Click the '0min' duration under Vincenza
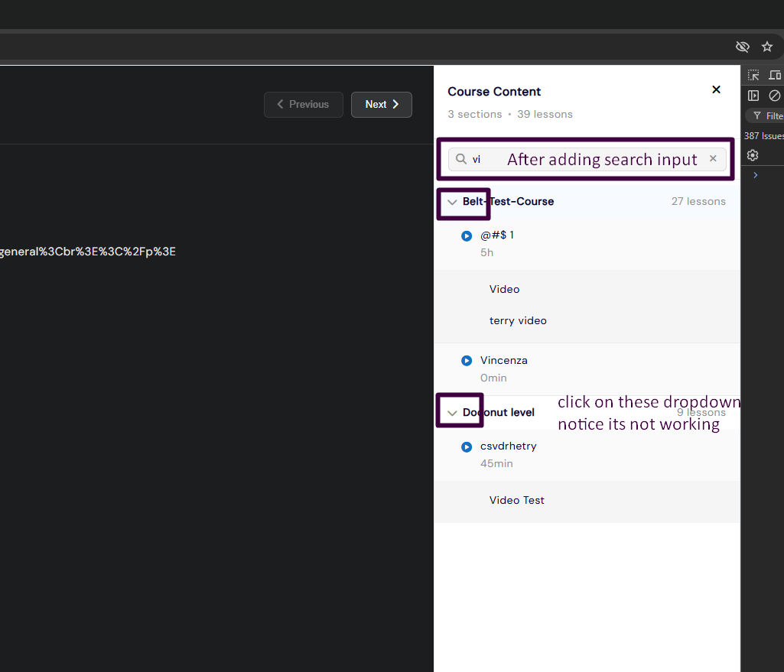Screen dimensions: 784x672 click(x=493, y=378)
